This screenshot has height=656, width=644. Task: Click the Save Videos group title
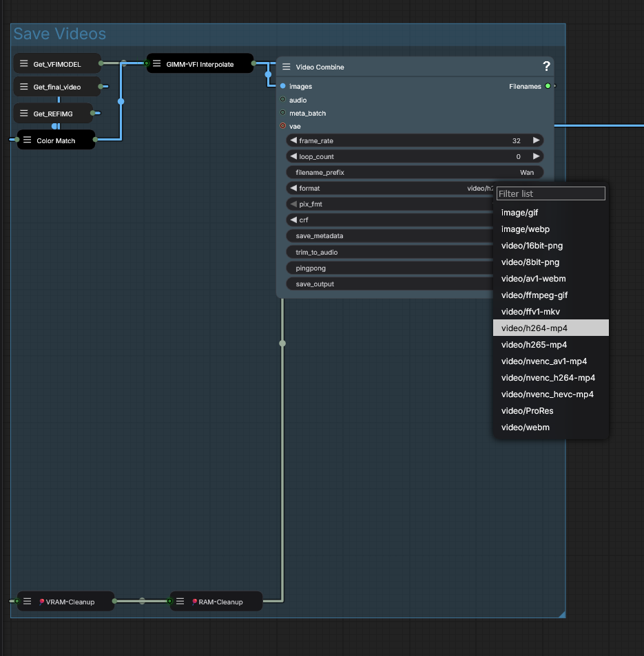[x=60, y=34]
